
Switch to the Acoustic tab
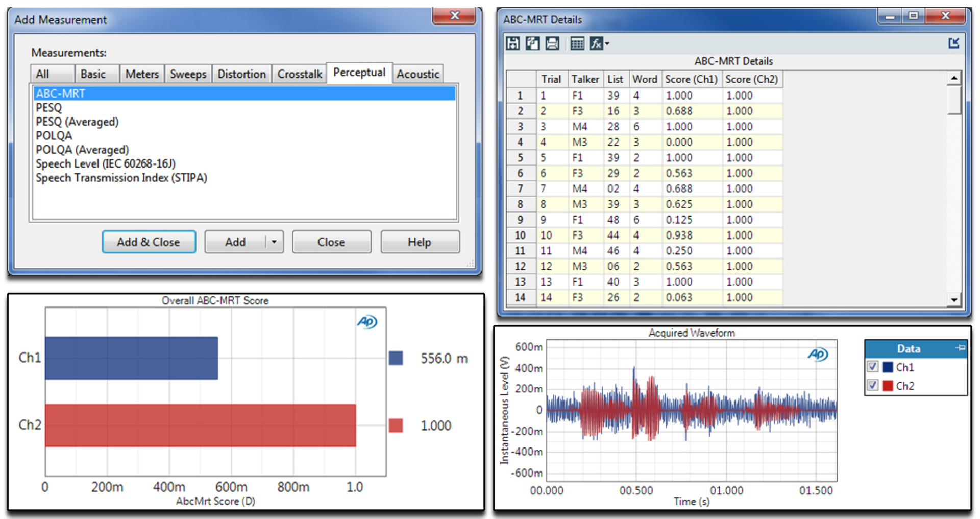[x=418, y=74]
